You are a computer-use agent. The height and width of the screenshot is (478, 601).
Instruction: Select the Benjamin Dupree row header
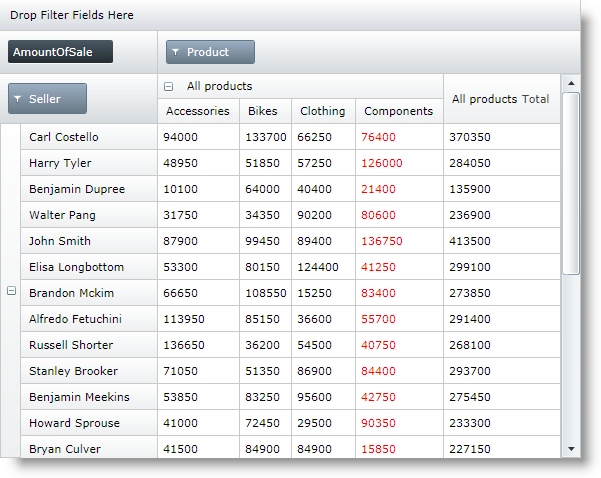[x=89, y=189]
